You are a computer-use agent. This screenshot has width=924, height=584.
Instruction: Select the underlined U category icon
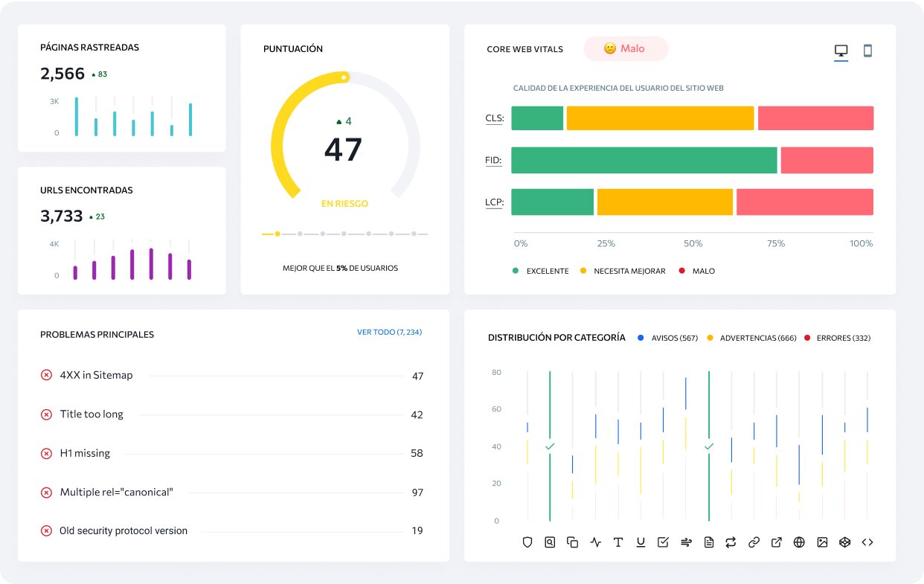pos(641,542)
